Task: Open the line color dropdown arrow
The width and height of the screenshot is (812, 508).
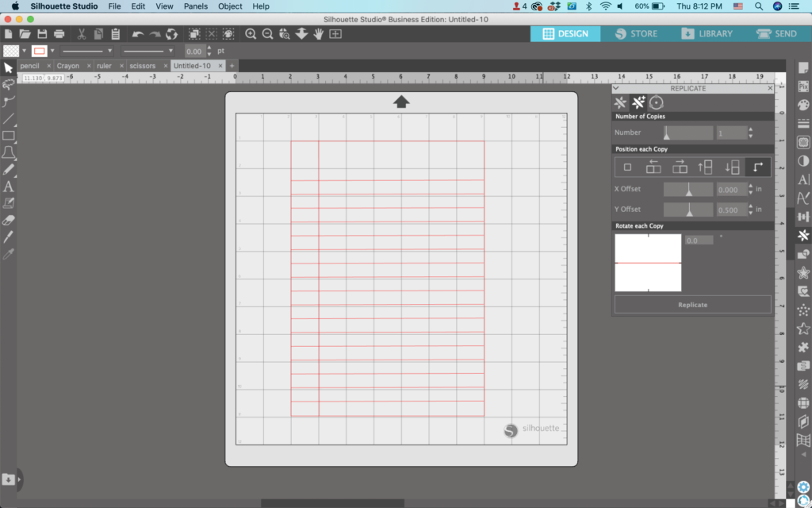Action: point(52,51)
